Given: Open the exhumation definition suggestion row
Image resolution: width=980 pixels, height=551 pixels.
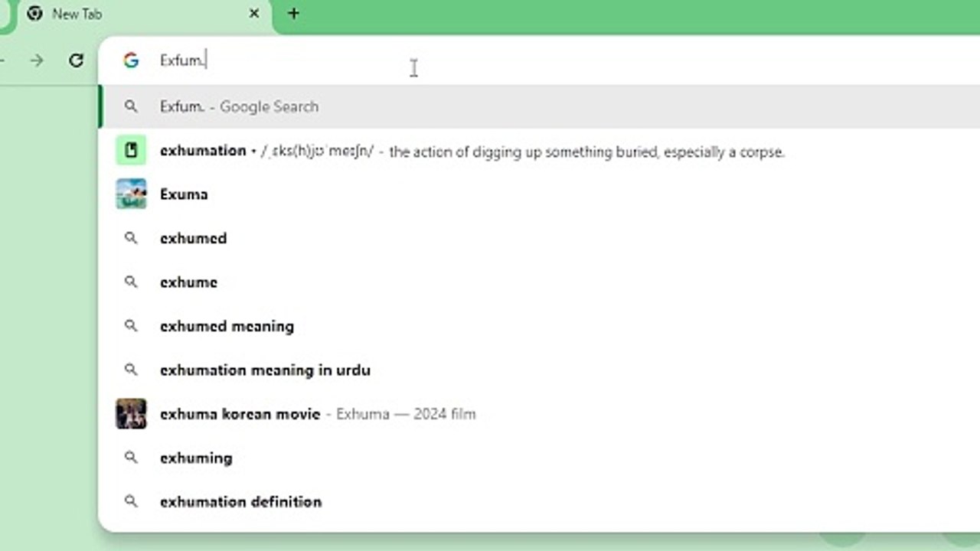Looking at the screenshot, I should (x=539, y=151).
